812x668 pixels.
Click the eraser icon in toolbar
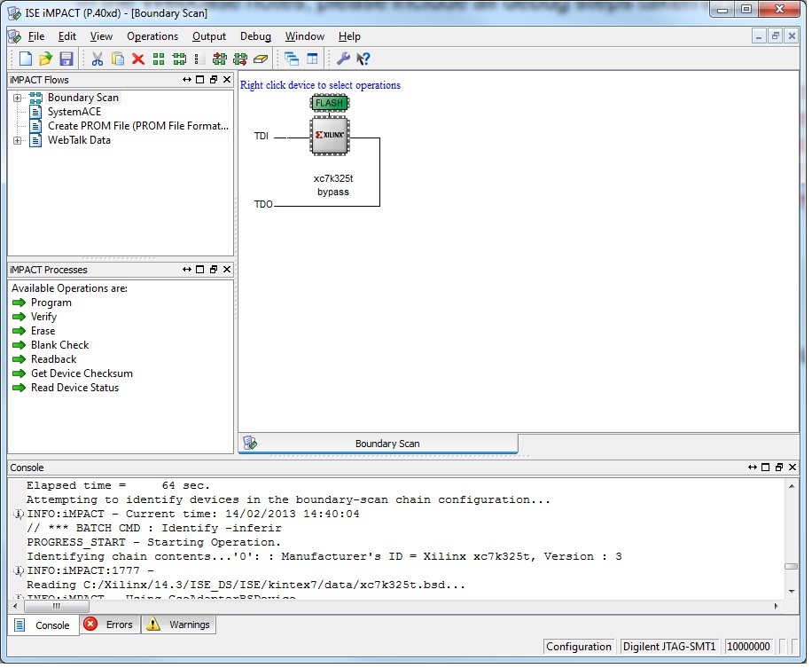point(260,59)
